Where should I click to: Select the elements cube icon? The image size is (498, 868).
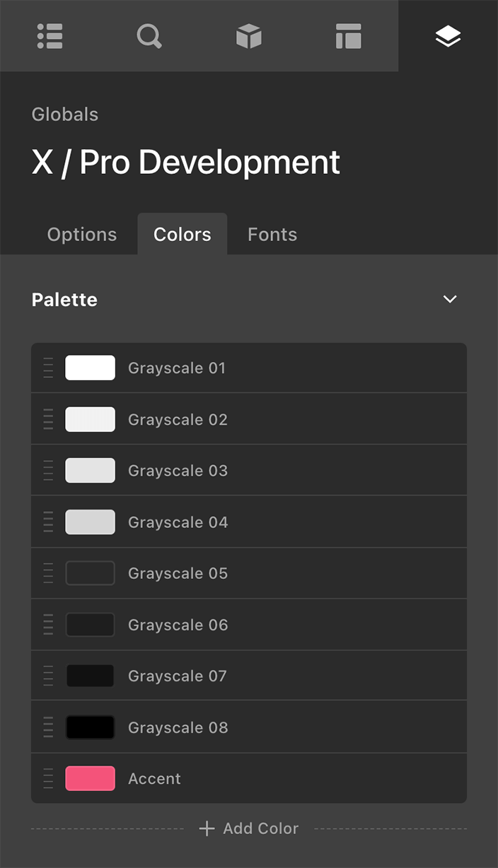point(249,36)
